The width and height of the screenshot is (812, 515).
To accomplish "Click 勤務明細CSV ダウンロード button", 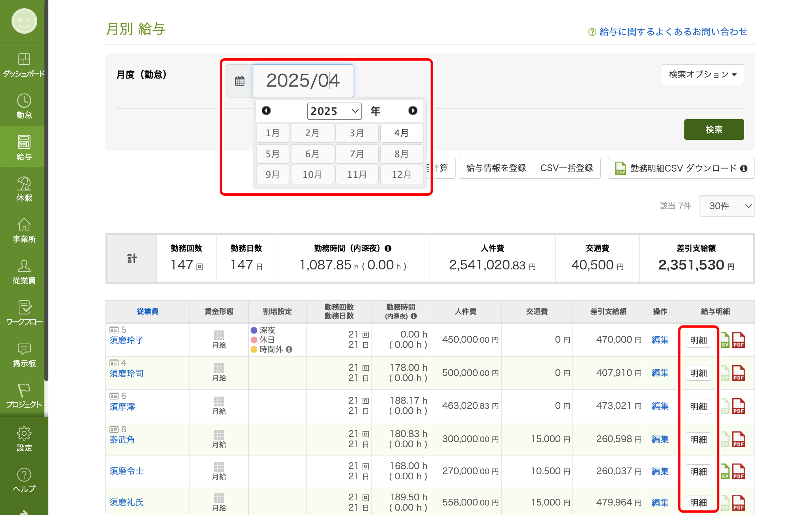I will [x=681, y=168].
